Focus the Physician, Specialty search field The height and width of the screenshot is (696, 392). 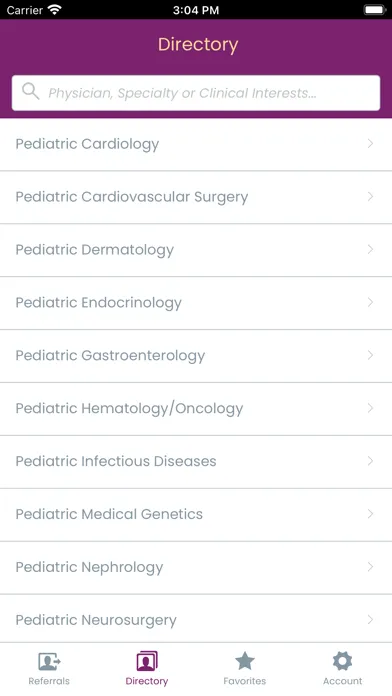click(196, 93)
